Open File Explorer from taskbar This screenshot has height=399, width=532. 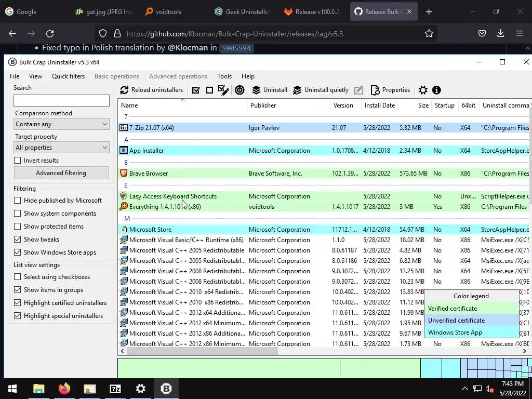pos(38,389)
